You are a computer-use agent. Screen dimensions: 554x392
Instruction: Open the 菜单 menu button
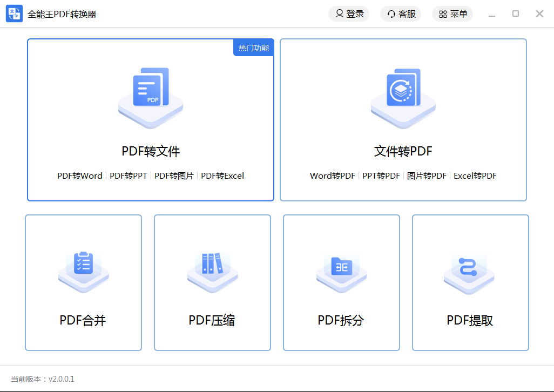pos(452,14)
